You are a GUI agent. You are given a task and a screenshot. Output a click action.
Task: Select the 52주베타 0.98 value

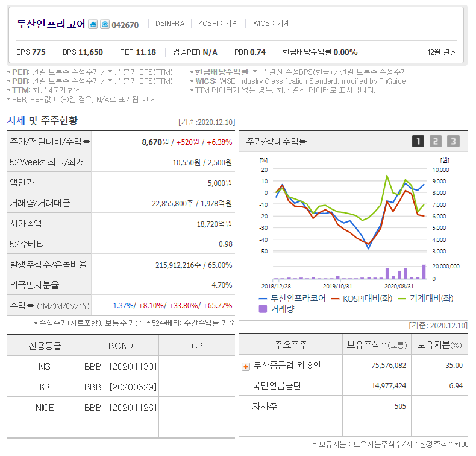click(x=225, y=244)
